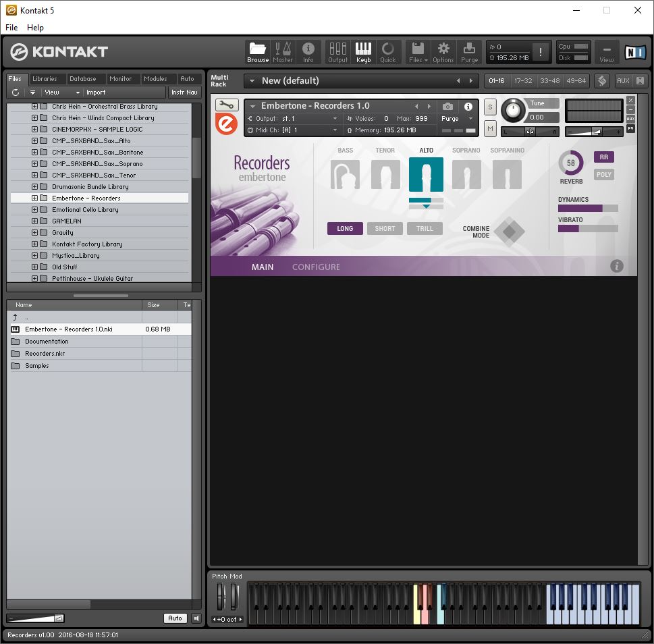Screen dimensions: 654x644
Task: Open the Multi Rack preset dropdown arrow
Action: 252,81
